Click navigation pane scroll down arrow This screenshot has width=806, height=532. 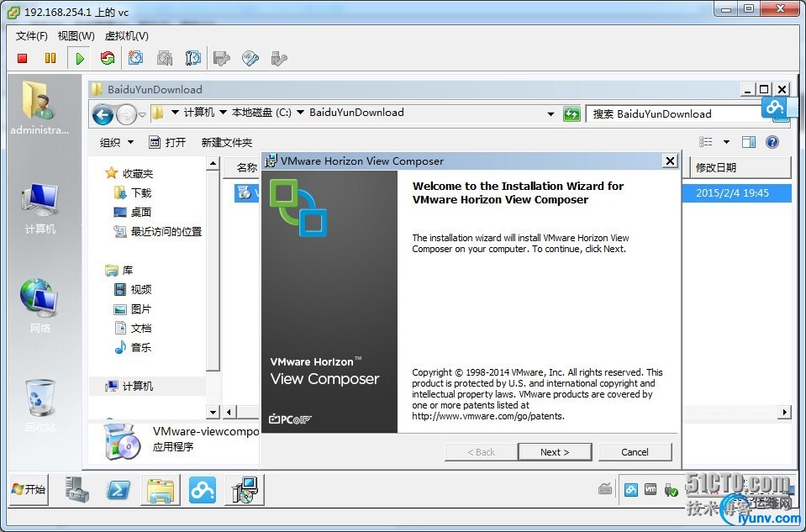[213, 412]
